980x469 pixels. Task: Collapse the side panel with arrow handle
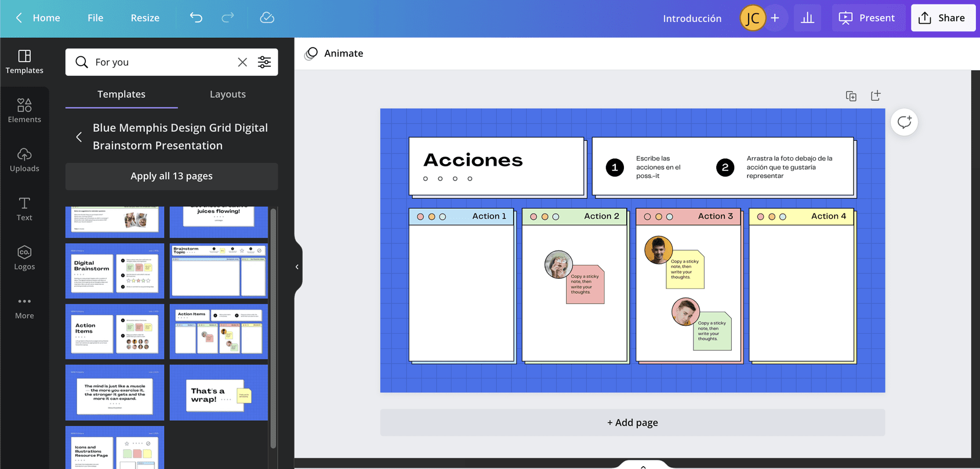[297, 267]
